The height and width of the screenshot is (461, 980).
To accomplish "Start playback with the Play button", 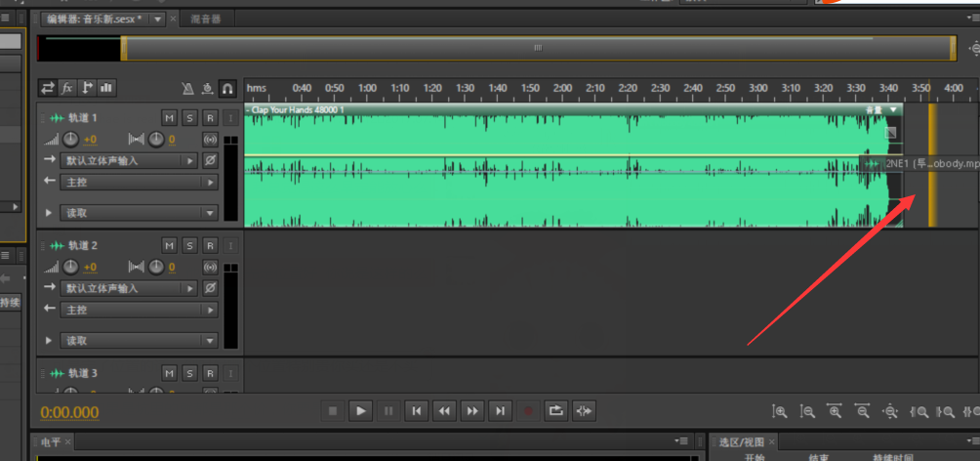I will [x=360, y=411].
